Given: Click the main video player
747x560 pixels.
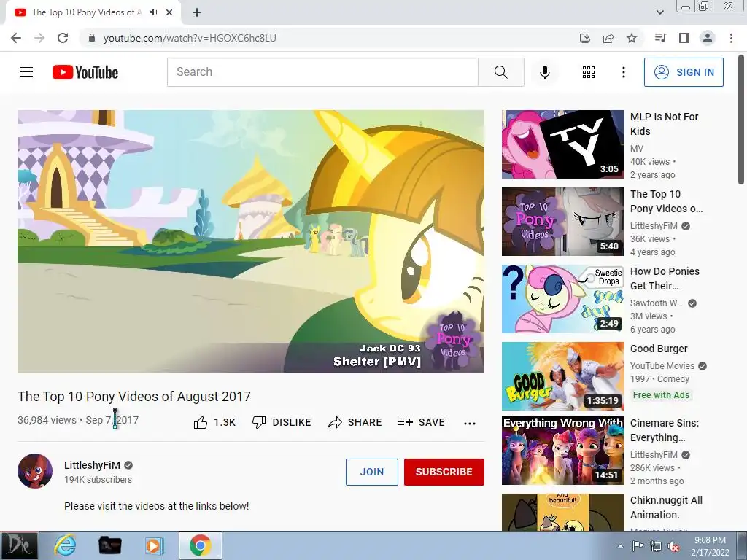Looking at the screenshot, I should pos(251,241).
